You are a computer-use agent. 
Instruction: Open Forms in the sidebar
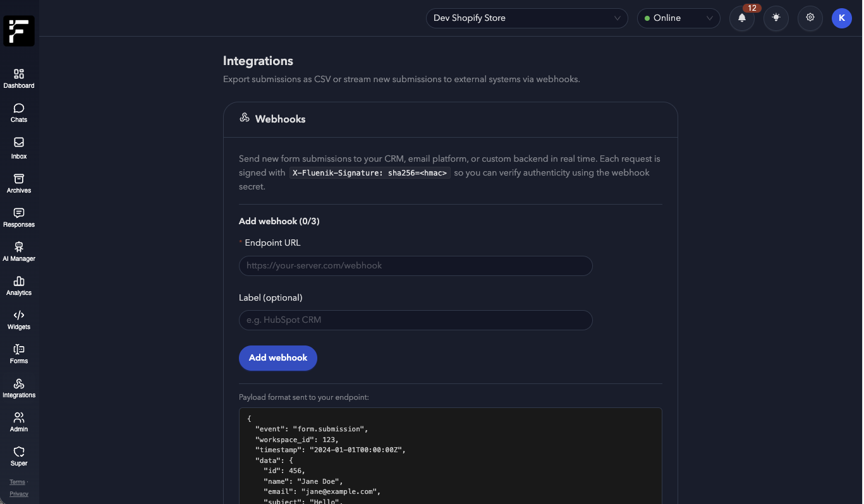point(19,350)
